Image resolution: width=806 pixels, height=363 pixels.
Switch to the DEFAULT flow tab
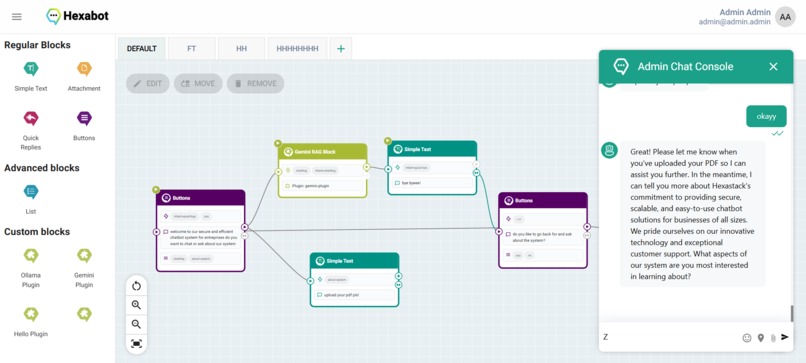141,49
